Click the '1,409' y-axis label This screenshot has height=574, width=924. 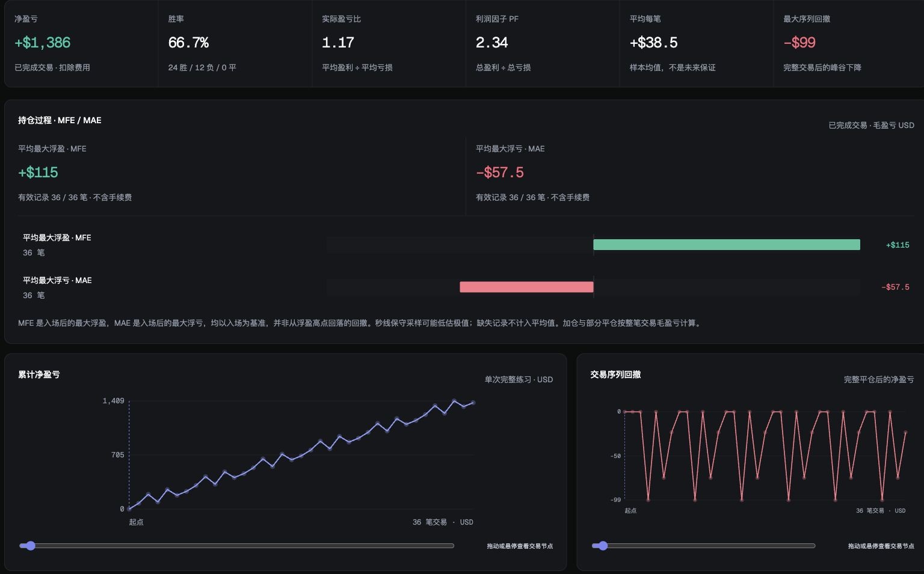click(x=113, y=401)
